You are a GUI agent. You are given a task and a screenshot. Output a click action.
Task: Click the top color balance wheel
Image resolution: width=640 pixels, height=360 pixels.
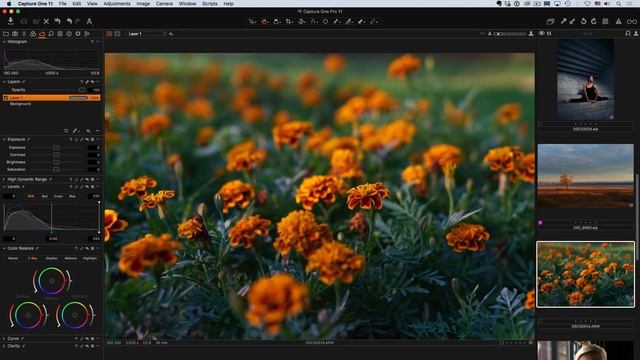[52, 281]
